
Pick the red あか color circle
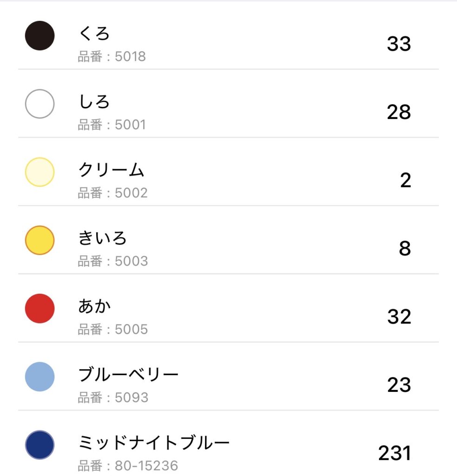click(x=40, y=308)
